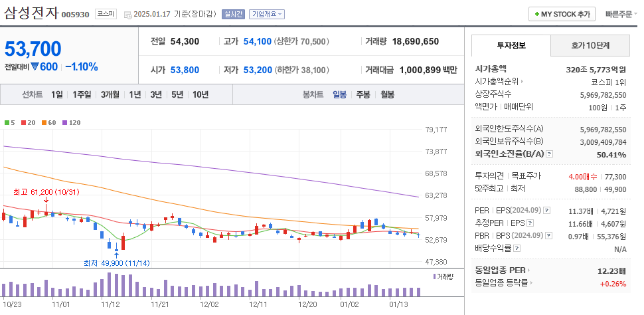644x315 pixels.
Task: Click the 시가총액 value 320조 5,773억원
Action: pyautogui.click(x=596, y=70)
